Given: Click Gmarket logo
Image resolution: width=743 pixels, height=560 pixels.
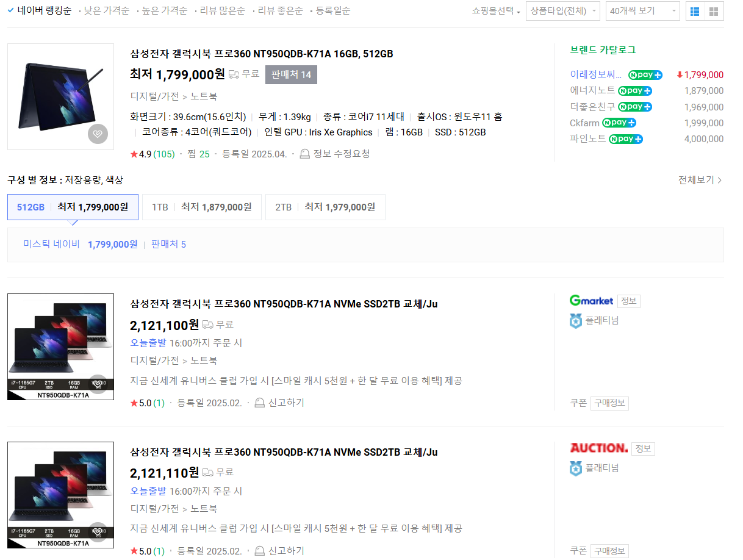Looking at the screenshot, I should (x=591, y=300).
